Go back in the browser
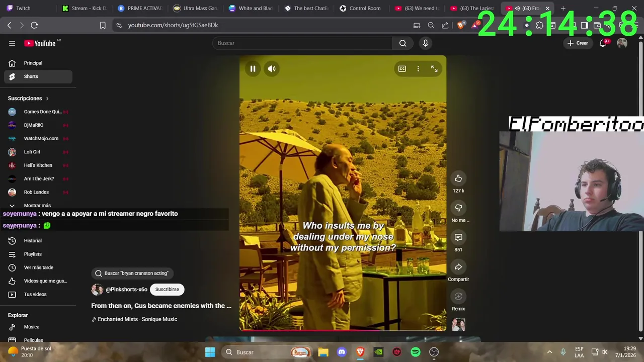 coord(9,25)
